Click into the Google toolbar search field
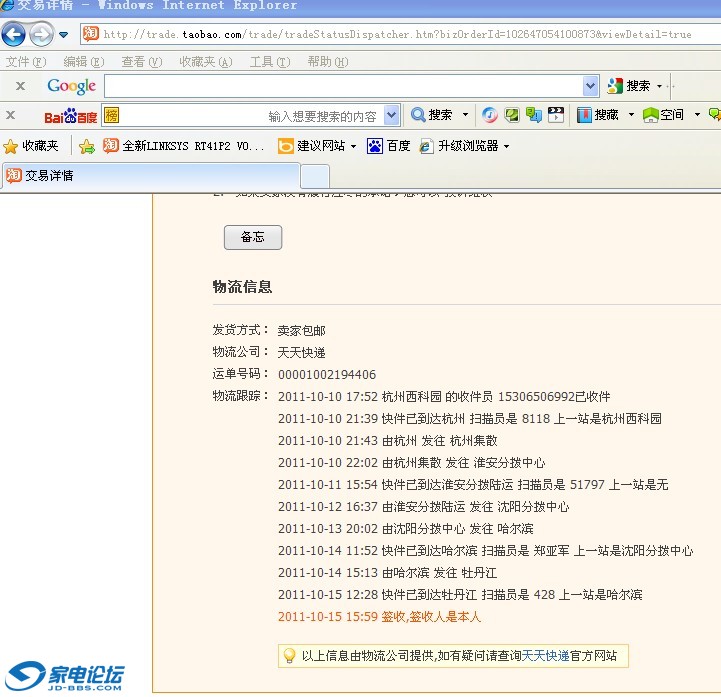 pyautogui.click(x=342, y=86)
